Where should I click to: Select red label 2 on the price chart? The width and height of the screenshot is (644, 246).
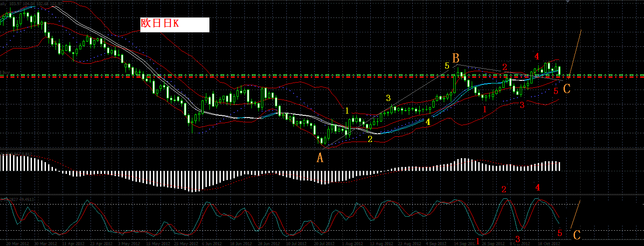click(x=505, y=67)
